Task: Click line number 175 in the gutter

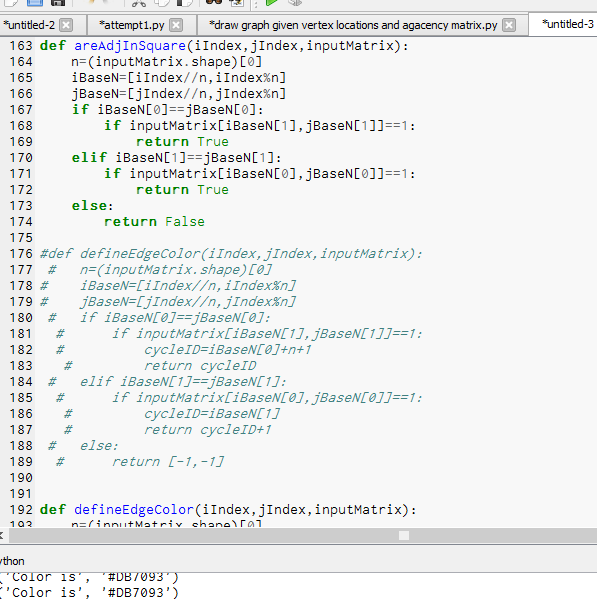Action: (x=21, y=238)
